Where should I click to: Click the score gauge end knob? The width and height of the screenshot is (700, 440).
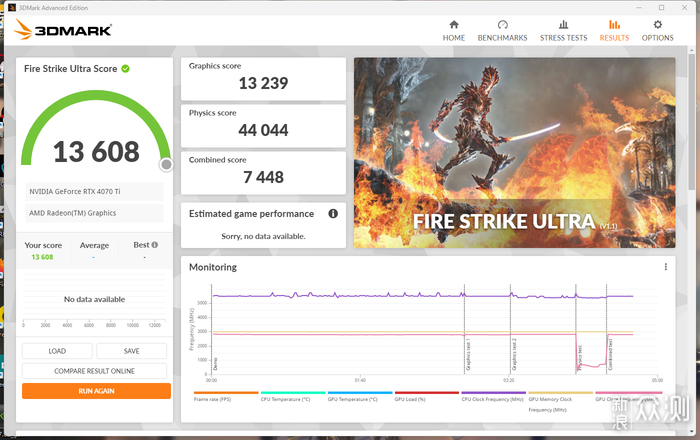pos(166,165)
